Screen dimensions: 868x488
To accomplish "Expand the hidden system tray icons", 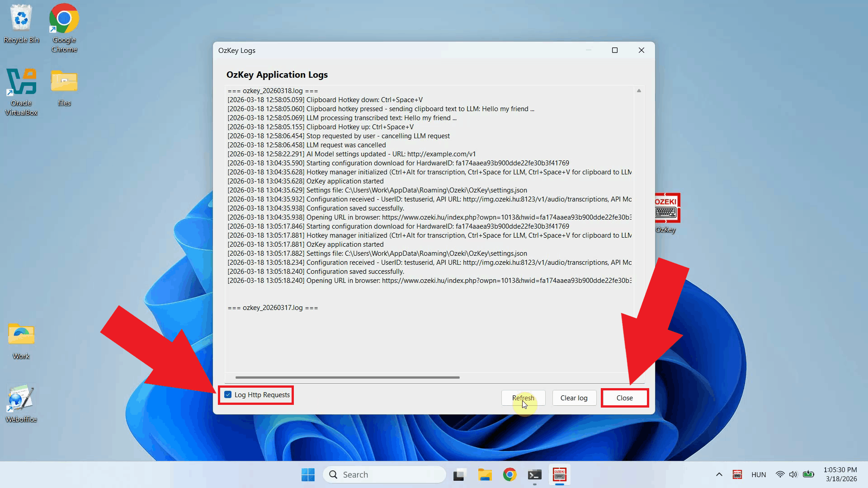I will [719, 474].
